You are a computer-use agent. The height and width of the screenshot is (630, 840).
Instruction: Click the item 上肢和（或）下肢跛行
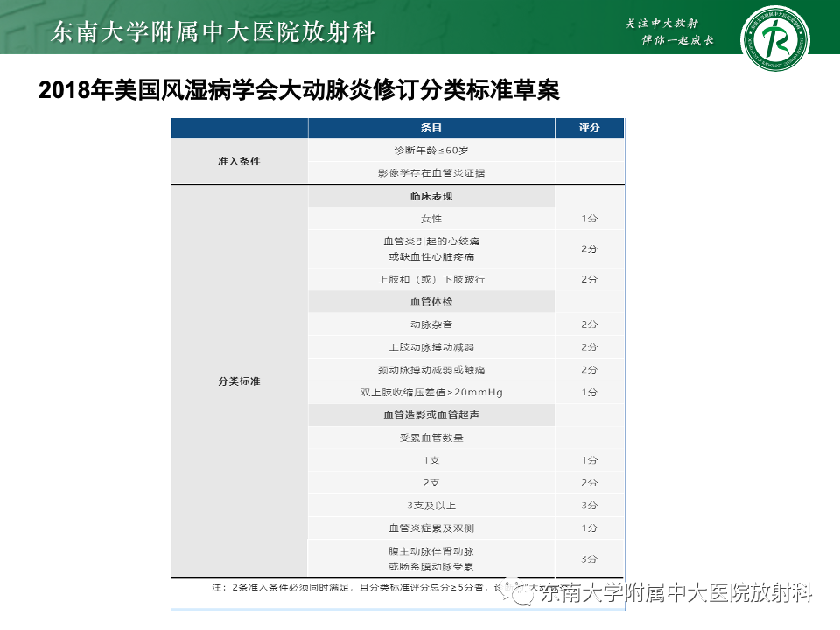431,280
